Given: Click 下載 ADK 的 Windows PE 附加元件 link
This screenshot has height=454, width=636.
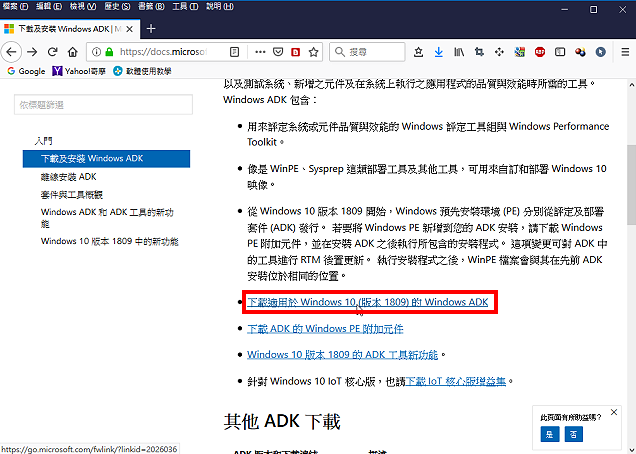Looking at the screenshot, I should (x=325, y=329).
